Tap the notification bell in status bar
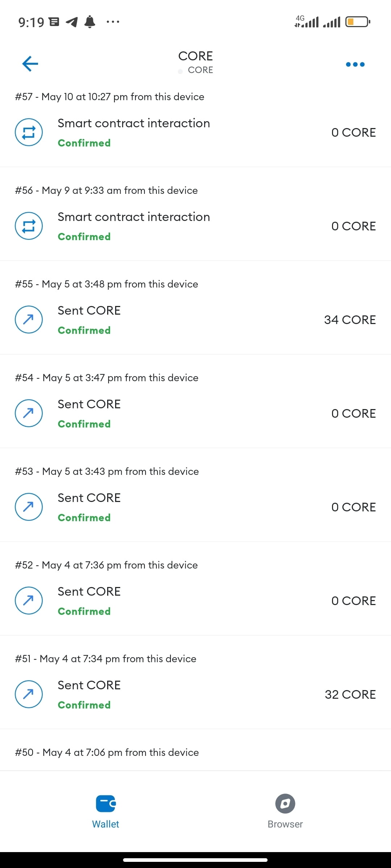Screen dimensions: 391x868 (89, 22)
